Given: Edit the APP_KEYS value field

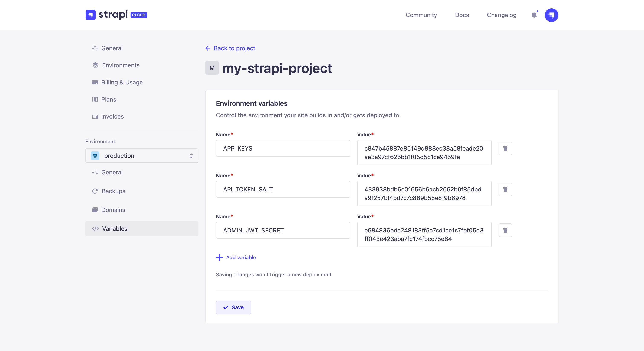Looking at the screenshot, I should pyautogui.click(x=424, y=153).
